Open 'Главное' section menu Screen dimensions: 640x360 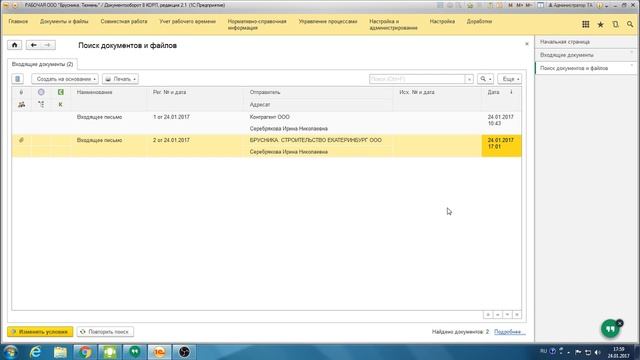18,21
